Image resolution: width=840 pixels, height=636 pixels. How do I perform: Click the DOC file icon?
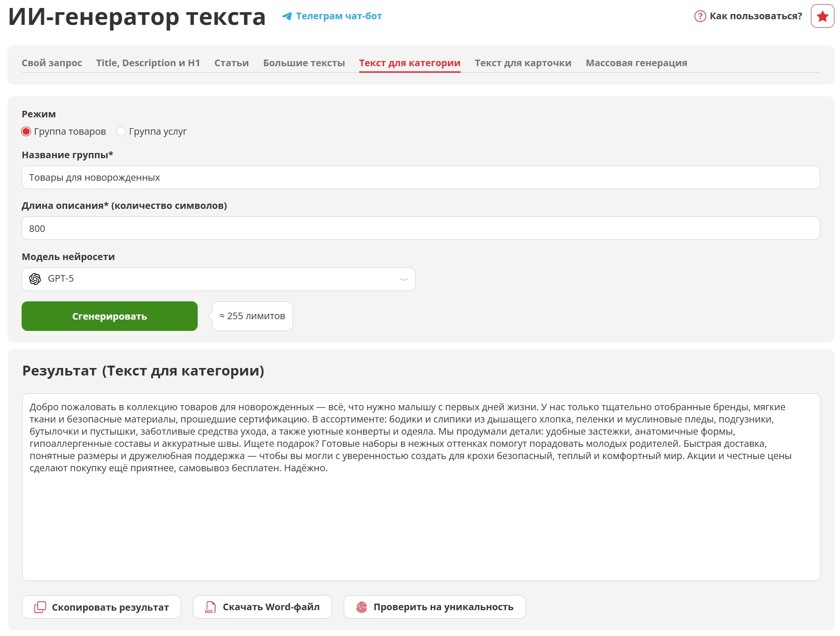pyautogui.click(x=210, y=607)
